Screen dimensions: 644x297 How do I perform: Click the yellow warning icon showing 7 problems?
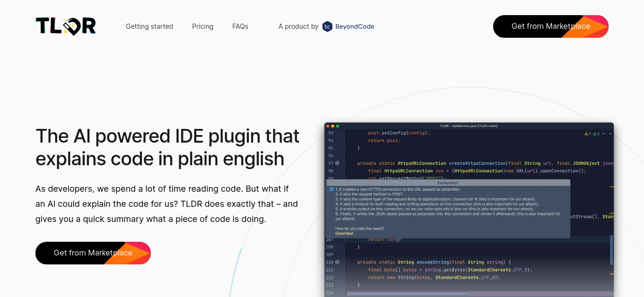pos(586,134)
